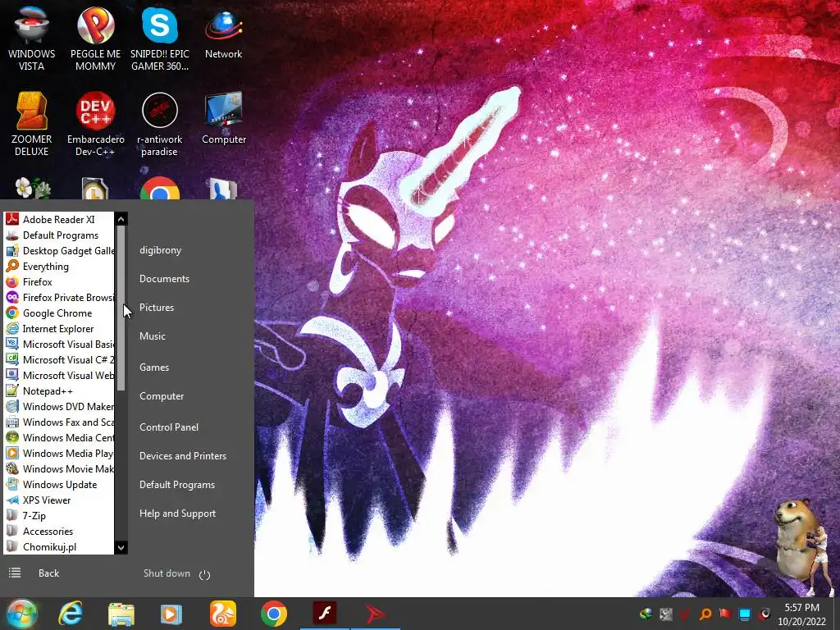Launch Windows Media Center
This screenshot has width=840, height=630.
[59, 438]
